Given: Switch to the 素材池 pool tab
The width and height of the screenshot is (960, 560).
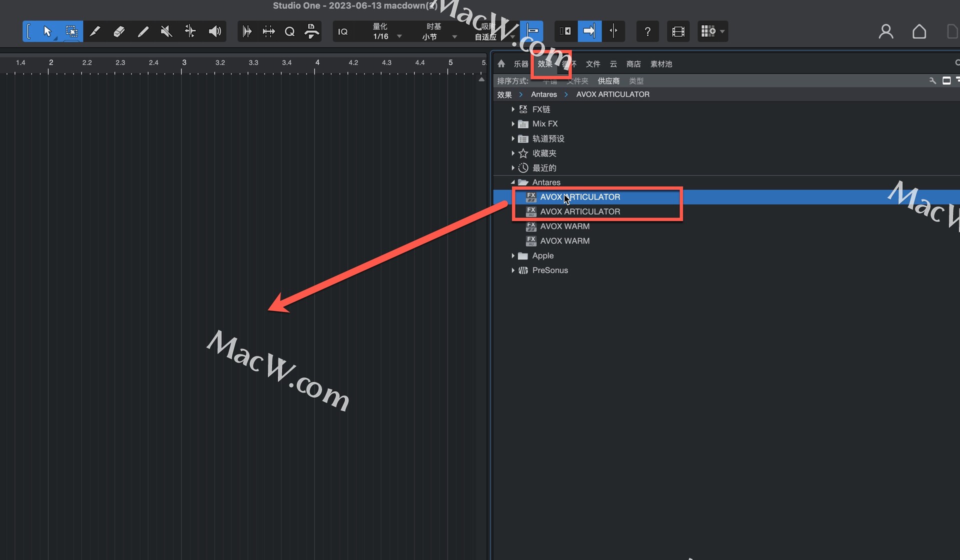Looking at the screenshot, I should (661, 64).
